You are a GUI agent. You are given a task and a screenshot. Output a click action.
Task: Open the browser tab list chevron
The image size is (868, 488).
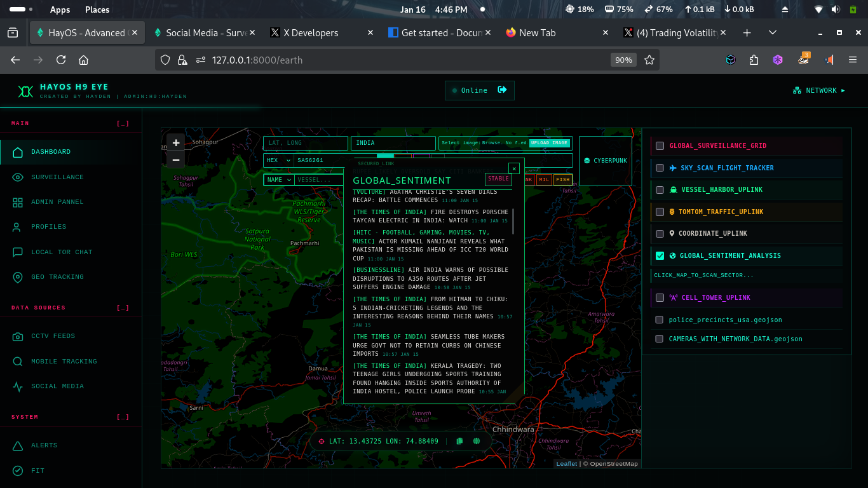coord(772,32)
